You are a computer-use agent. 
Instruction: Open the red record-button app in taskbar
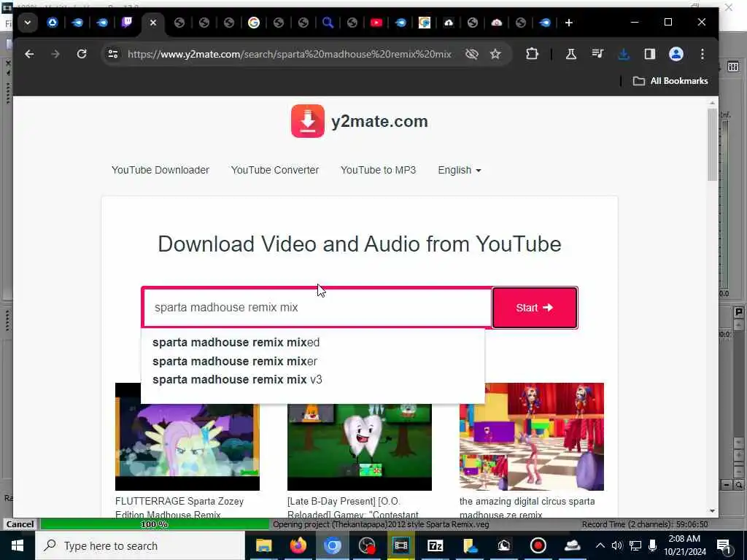pyautogui.click(x=538, y=545)
